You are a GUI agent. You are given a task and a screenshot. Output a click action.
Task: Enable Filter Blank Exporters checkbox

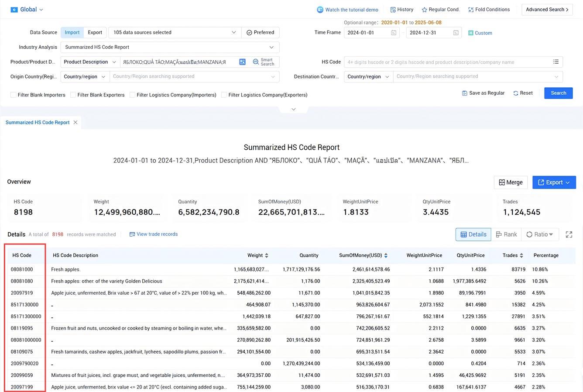tap(73, 95)
